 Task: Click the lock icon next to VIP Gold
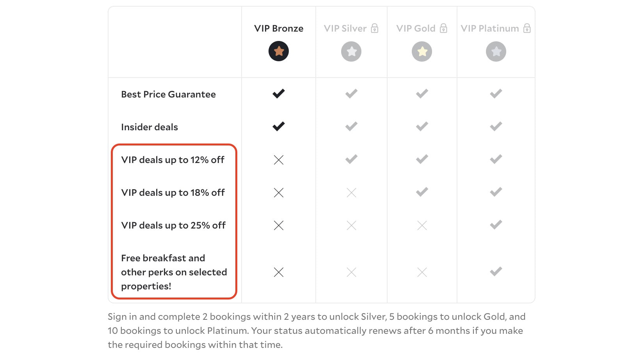[443, 28]
